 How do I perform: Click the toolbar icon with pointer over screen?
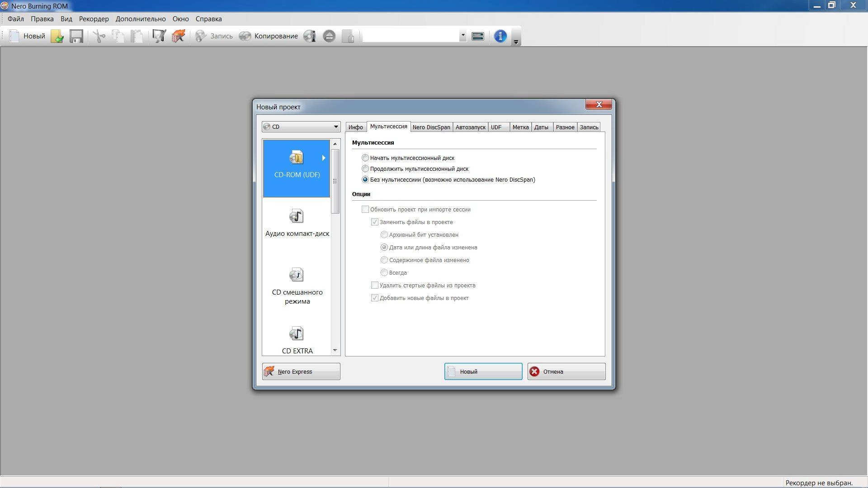click(159, 36)
